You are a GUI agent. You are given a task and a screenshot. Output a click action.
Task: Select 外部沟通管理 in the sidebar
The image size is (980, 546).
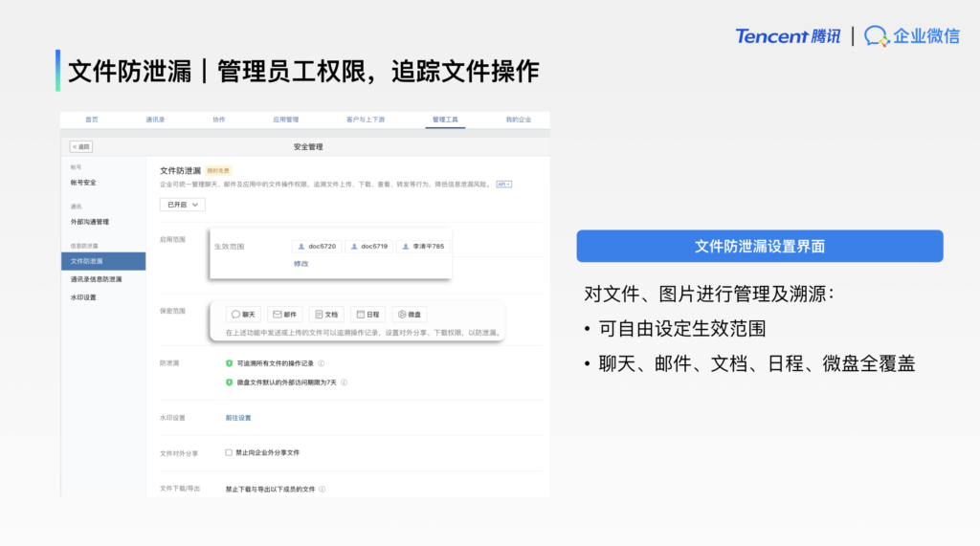[89, 222]
